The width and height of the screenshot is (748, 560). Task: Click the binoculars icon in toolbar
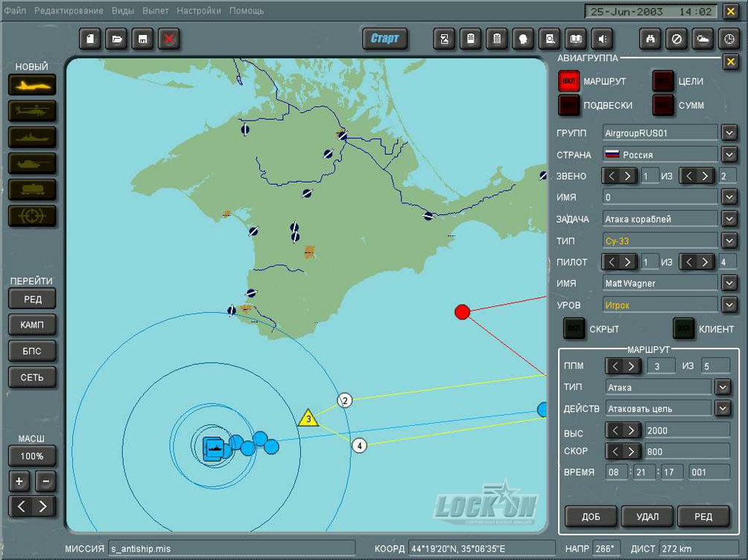click(650, 39)
